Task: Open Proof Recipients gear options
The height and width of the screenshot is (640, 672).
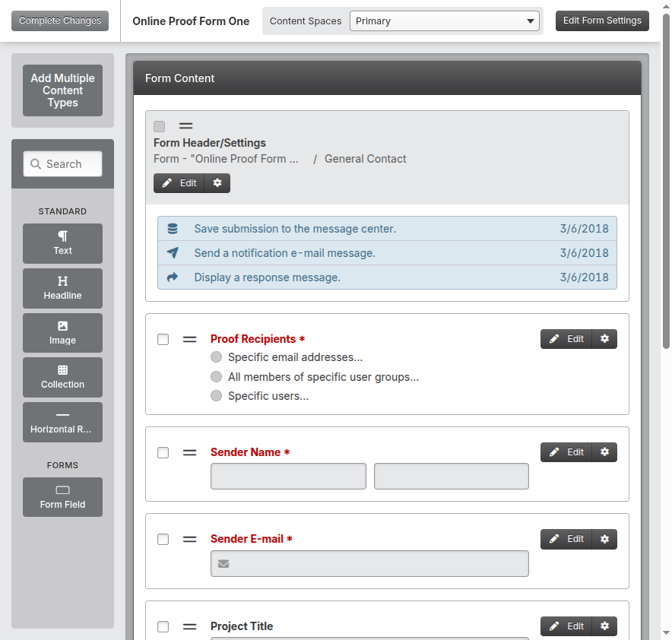Action: pyautogui.click(x=604, y=339)
